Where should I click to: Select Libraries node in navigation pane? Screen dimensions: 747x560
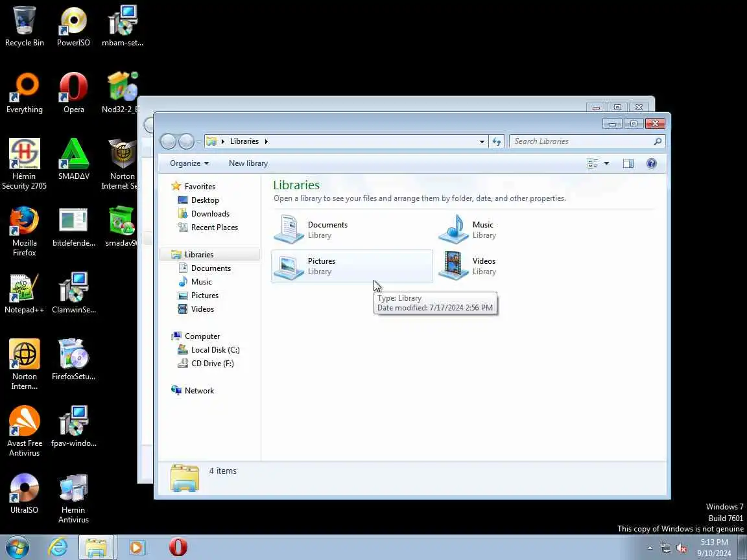click(209, 255)
